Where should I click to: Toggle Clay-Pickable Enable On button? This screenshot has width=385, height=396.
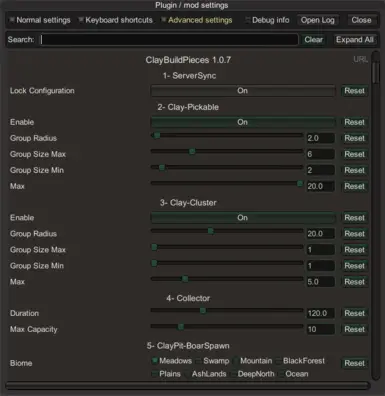[x=243, y=122]
